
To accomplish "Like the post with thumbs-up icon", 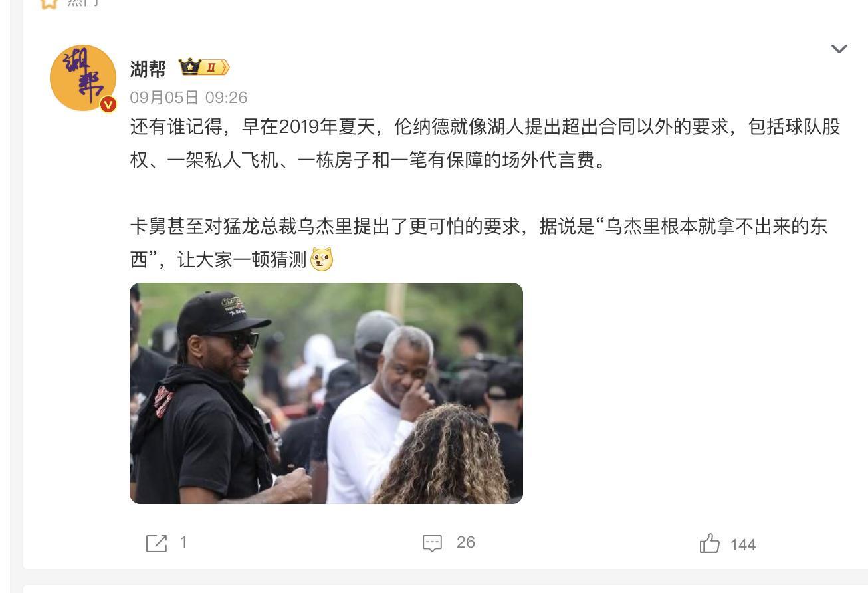I will [710, 543].
